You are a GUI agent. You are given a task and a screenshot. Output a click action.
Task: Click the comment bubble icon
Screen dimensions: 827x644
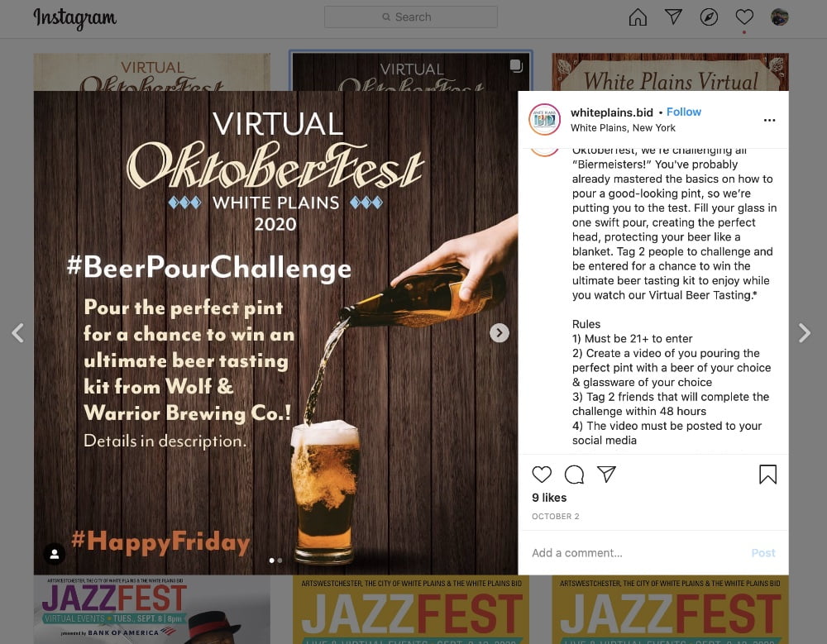[575, 475]
